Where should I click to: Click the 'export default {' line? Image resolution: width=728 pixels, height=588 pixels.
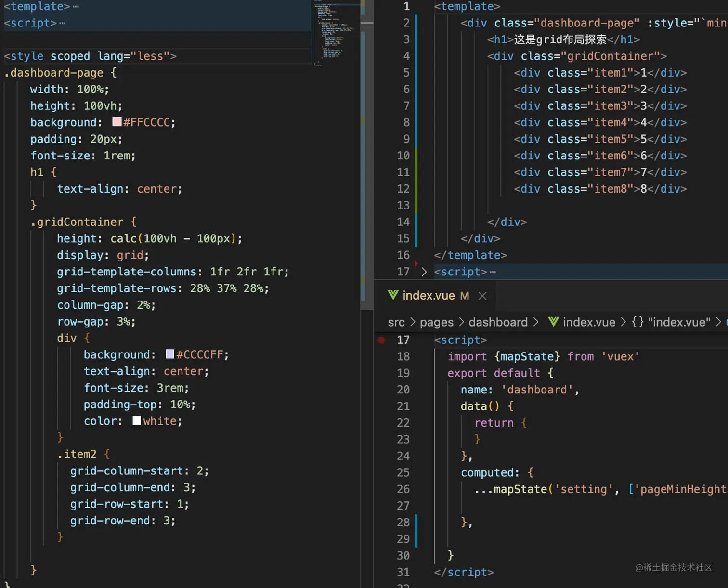501,373
